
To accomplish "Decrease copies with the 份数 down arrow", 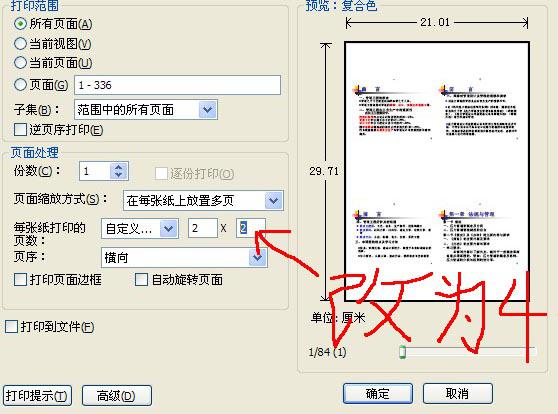I will tap(119, 175).
